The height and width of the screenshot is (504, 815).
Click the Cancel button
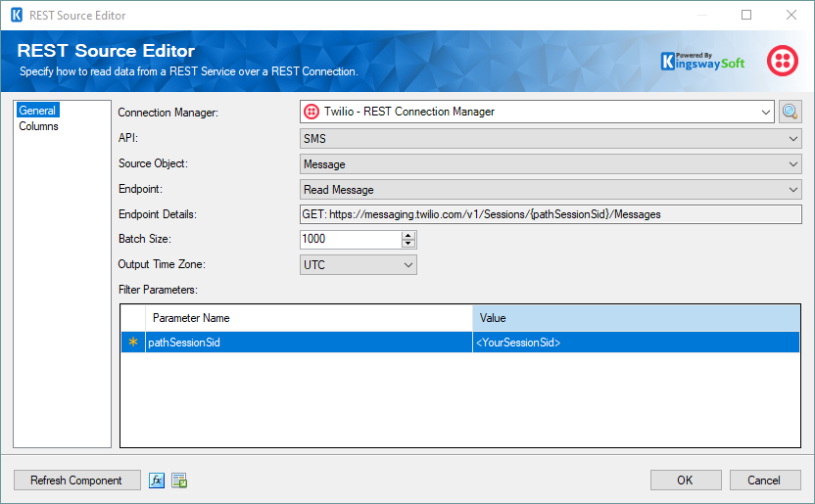(765, 481)
